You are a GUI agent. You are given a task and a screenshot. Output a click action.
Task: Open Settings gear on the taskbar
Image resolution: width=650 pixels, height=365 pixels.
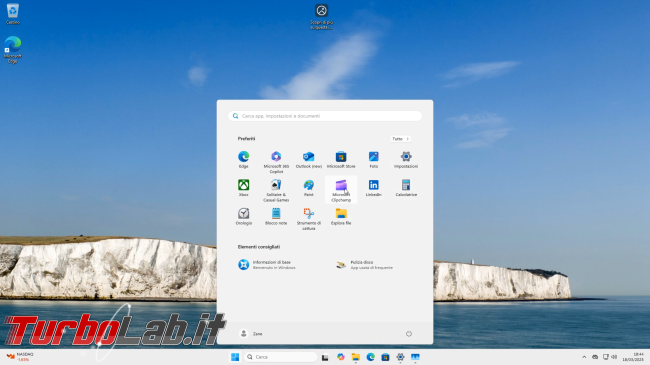pyautogui.click(x=400, y=357)
